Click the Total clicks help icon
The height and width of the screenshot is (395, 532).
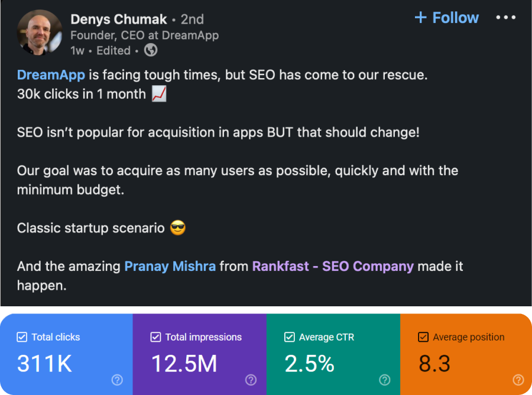(x=117, y=380)
